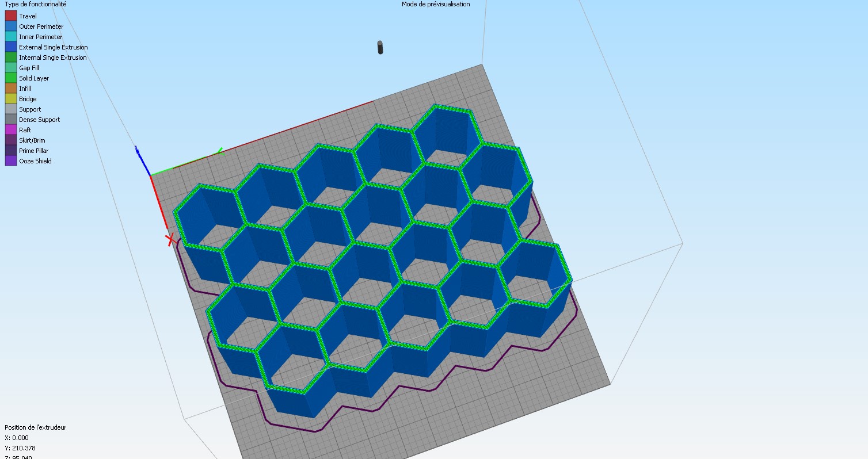Click the Inner Perimeter cyan swatch
This screenshot has width=868, height=459.
pyautogui.click(x=11, y=37)
